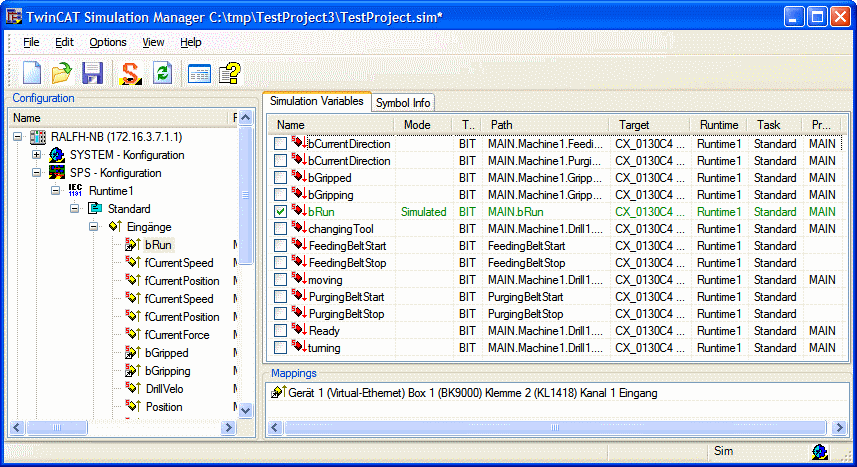Collapse the SPS - Konfiguration node
The width and height of the screenshot is (857, 467).
(x=37, y=172)
